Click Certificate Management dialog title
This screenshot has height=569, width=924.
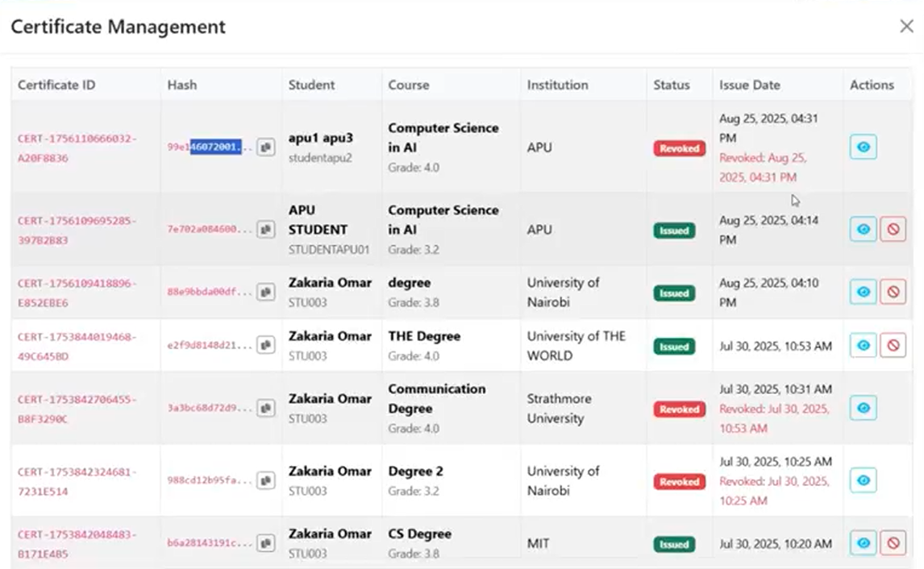(118, 27)
